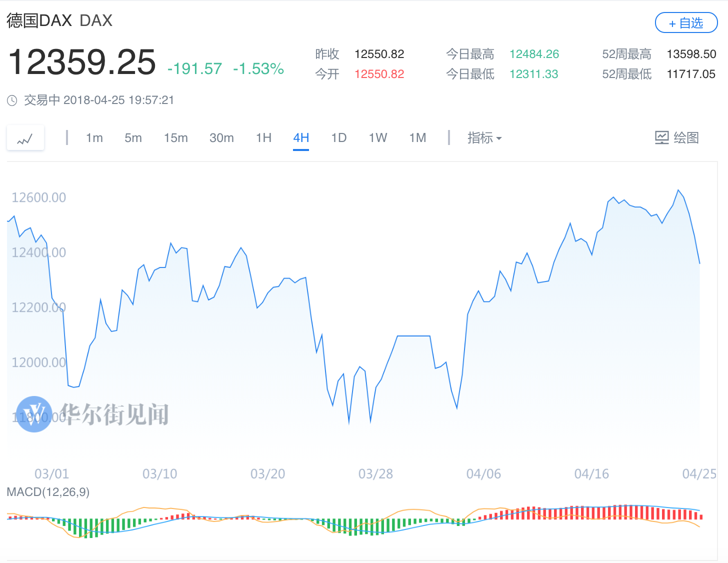Open the 绘图 drawing tools
728x563 pixels.
point(677,137)
